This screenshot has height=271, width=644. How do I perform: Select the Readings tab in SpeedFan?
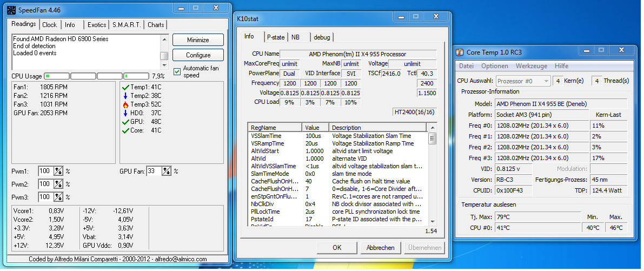point(24,24)
